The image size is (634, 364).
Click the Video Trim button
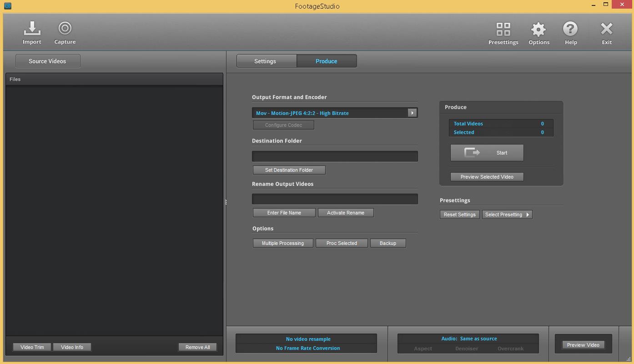tap(32, 347)
